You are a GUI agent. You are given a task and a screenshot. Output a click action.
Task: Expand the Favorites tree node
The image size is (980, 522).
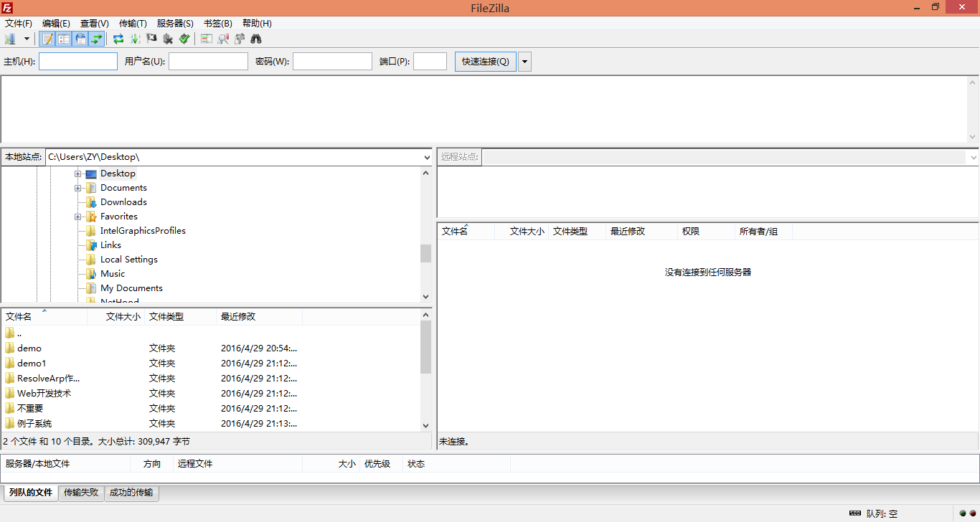click(x=77, y=217)
